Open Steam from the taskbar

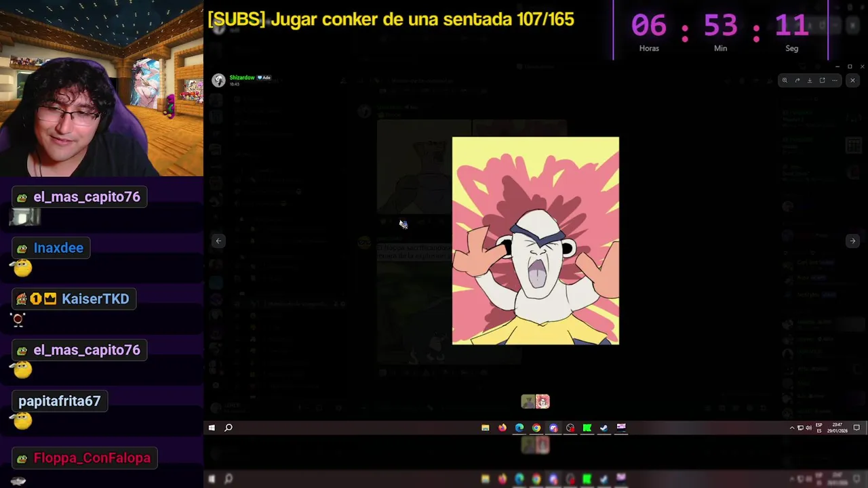604,428
